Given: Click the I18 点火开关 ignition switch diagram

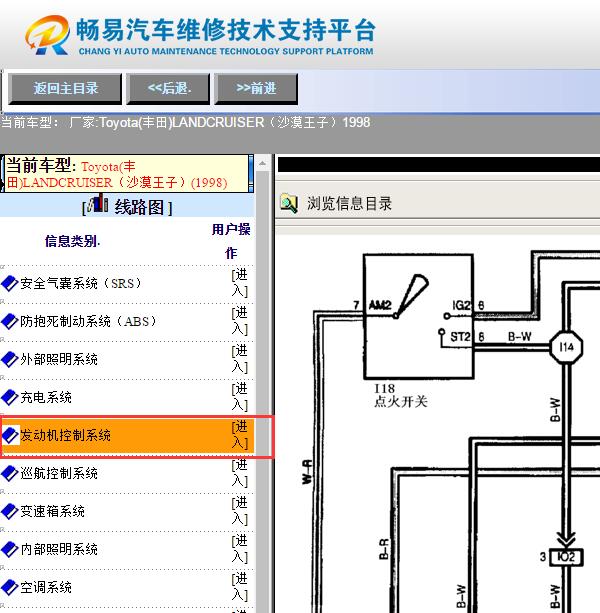Looking at the screenshot, I should (x=419, y=317).
